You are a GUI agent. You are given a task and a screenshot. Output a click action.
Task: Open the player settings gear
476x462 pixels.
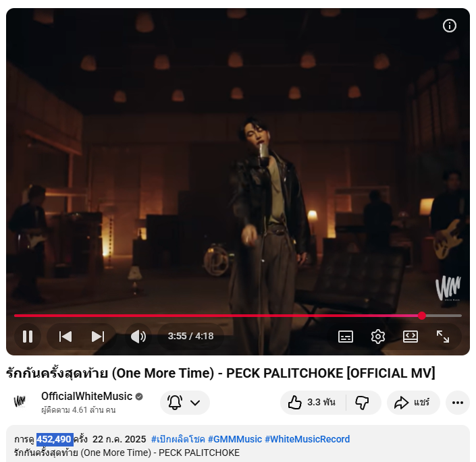point(378,337)
